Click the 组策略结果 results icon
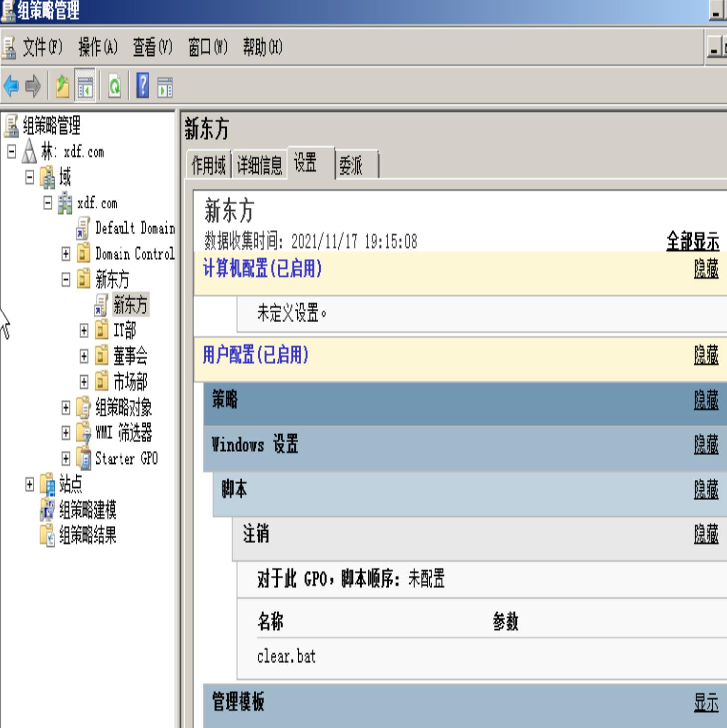 tap(48, 535)
